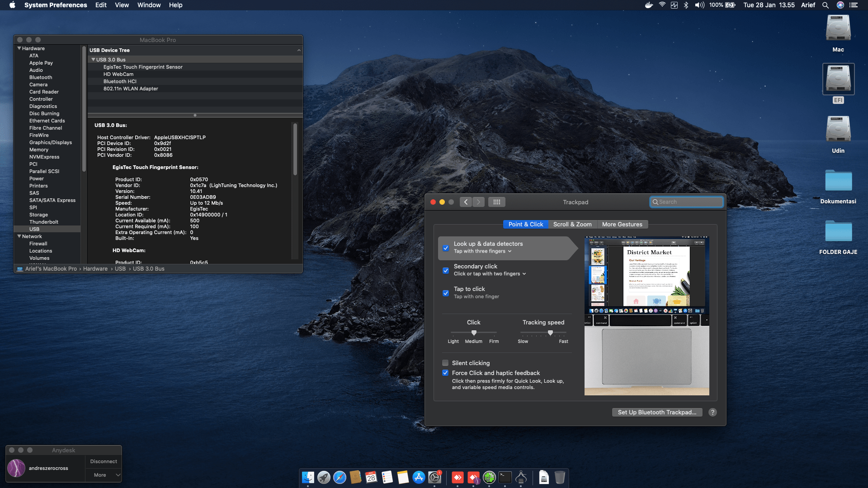Viewport: 868px width, 488px height.
Task: Go back in System Preferences
Action: (x=466, y=202)
